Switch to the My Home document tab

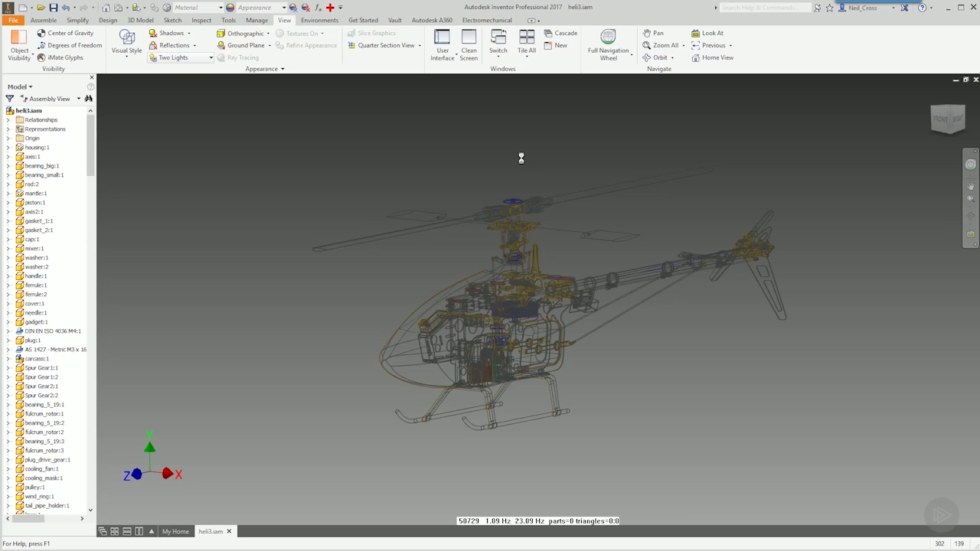point(175,531)
